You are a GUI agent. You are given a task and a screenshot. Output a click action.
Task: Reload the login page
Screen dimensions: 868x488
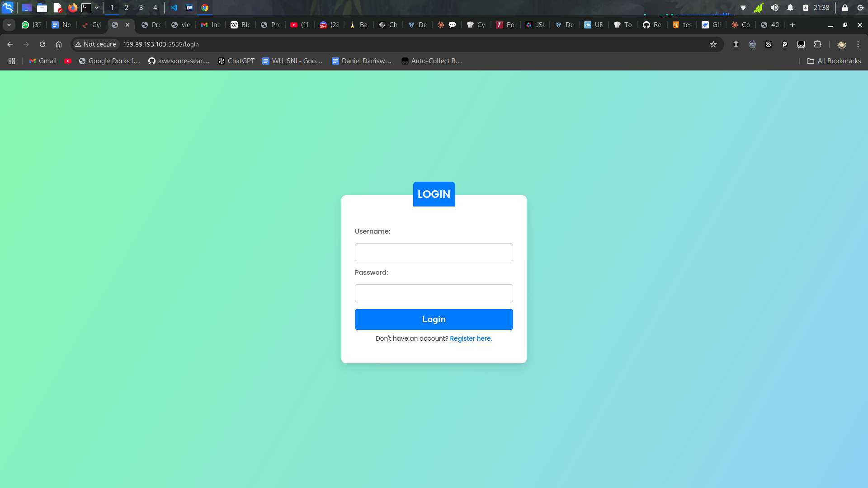pyautogui.click(x=42, y=44)
